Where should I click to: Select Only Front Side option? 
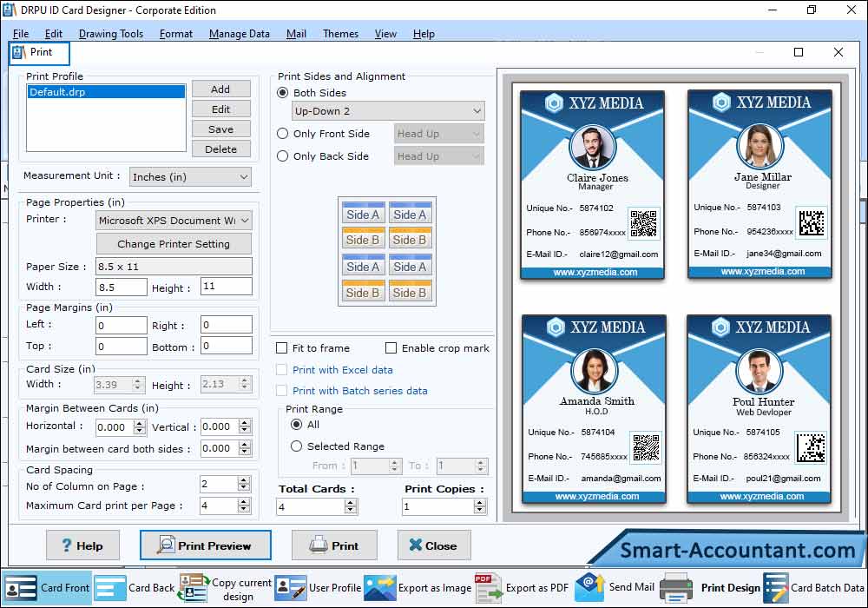282,134
